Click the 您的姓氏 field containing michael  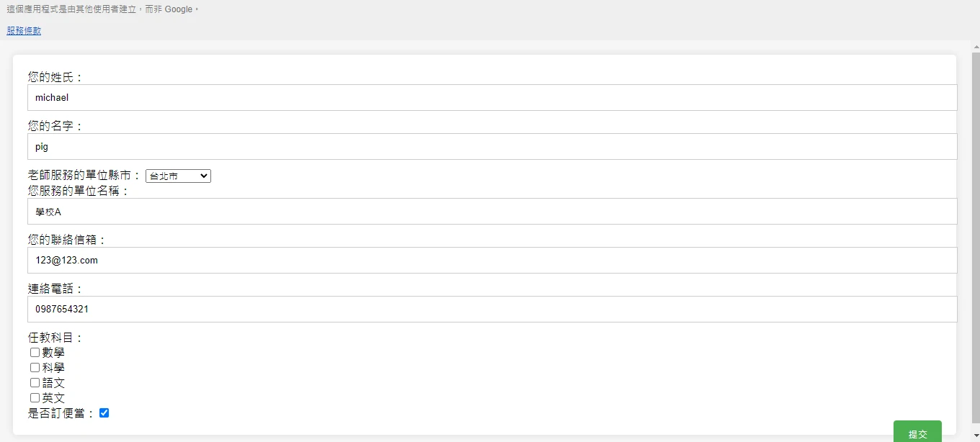pos(492,98)
